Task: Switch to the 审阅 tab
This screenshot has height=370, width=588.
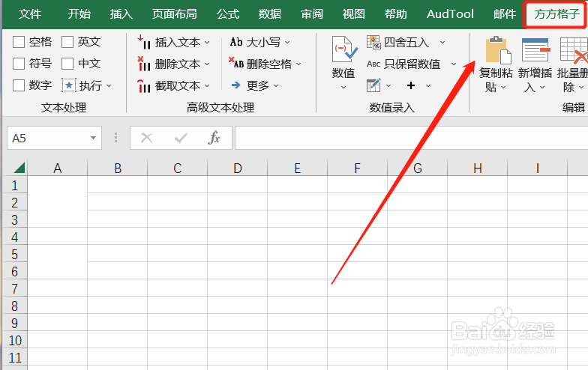Action: [312, 13]
